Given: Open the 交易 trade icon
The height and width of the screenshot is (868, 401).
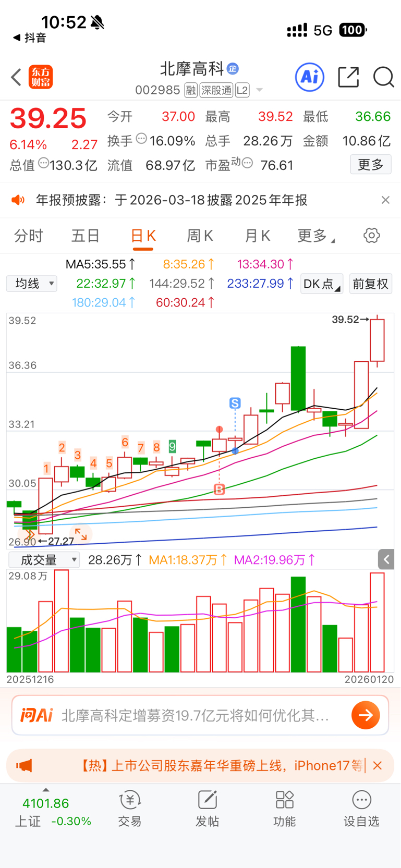Looking at the screenshot, I should point(129,809).
